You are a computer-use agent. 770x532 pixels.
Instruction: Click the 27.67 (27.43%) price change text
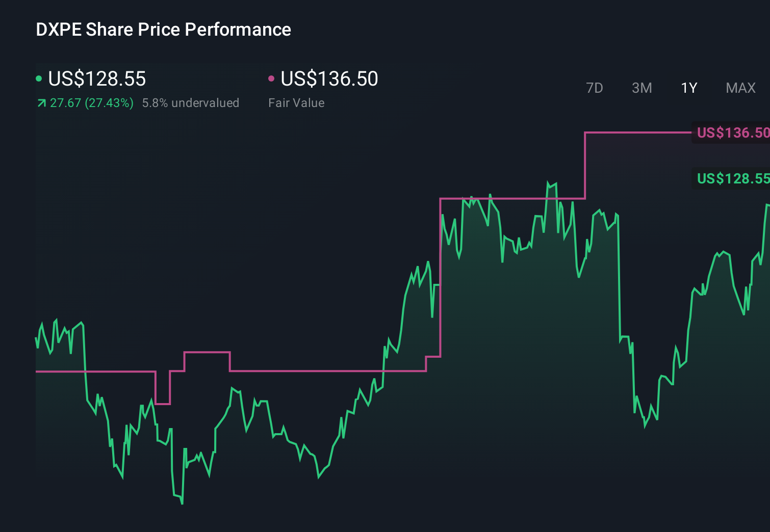92,103
